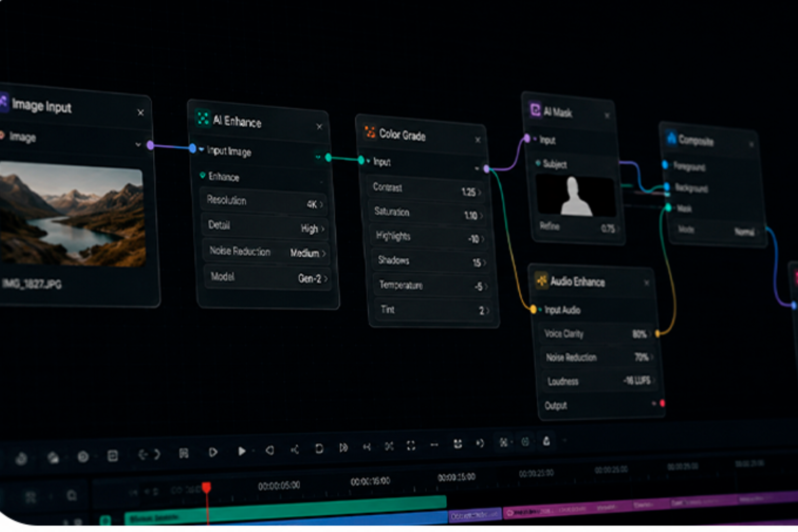The height and width of the screenshot is (532, 798).
Task: Click the AI Enhance blue Input Image port
Action: [192, 149]
